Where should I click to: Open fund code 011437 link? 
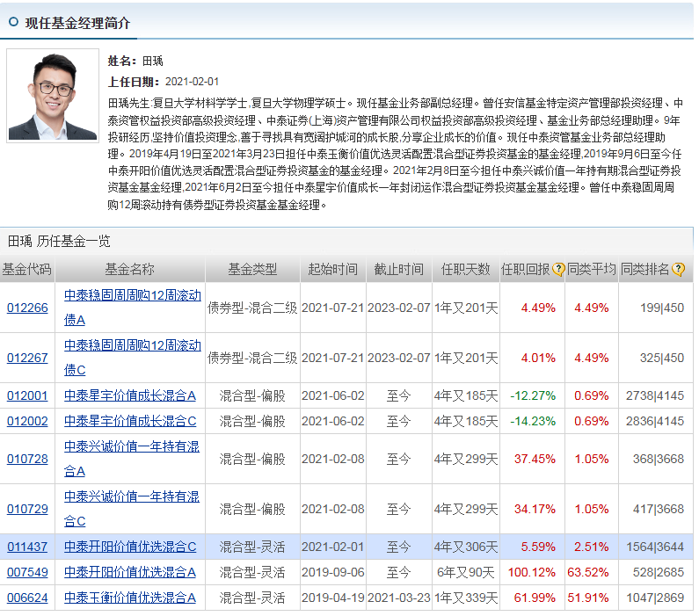click(27, 547)
